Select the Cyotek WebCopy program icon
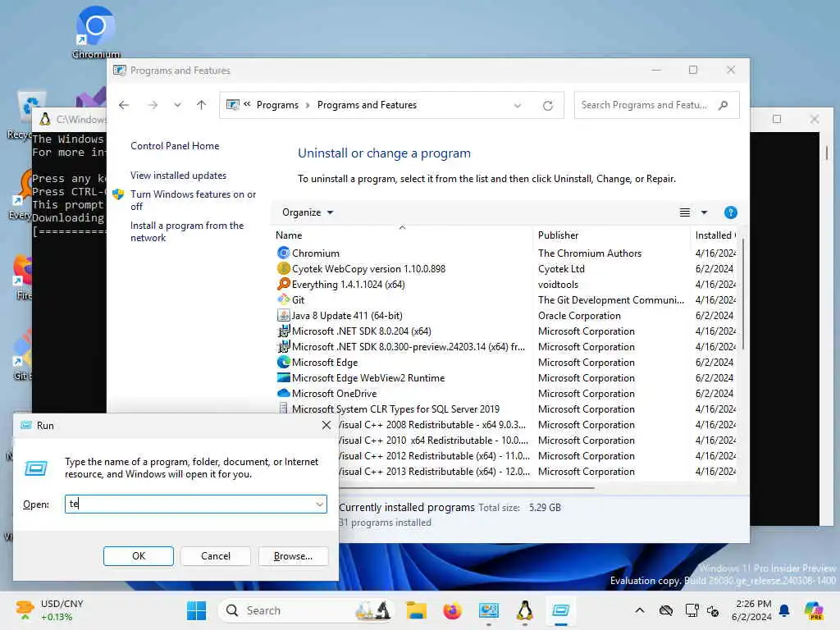The image size is (840, 630). (283, 268)
